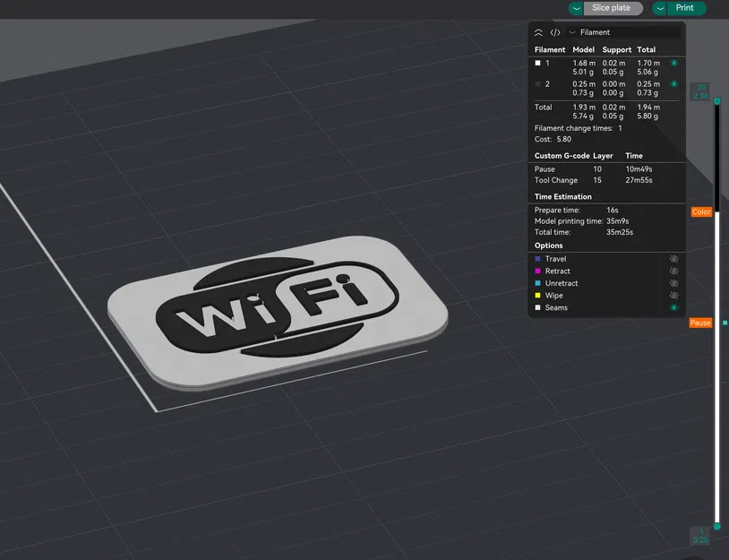729x560 pixels.
Task: Click the Retract magenta color swatch
Action: (x=538, y=271)
